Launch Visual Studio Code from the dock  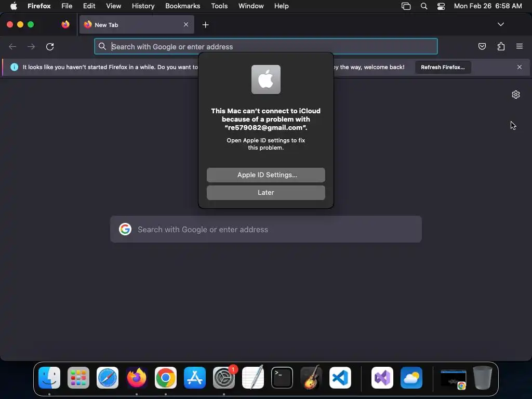340,378
